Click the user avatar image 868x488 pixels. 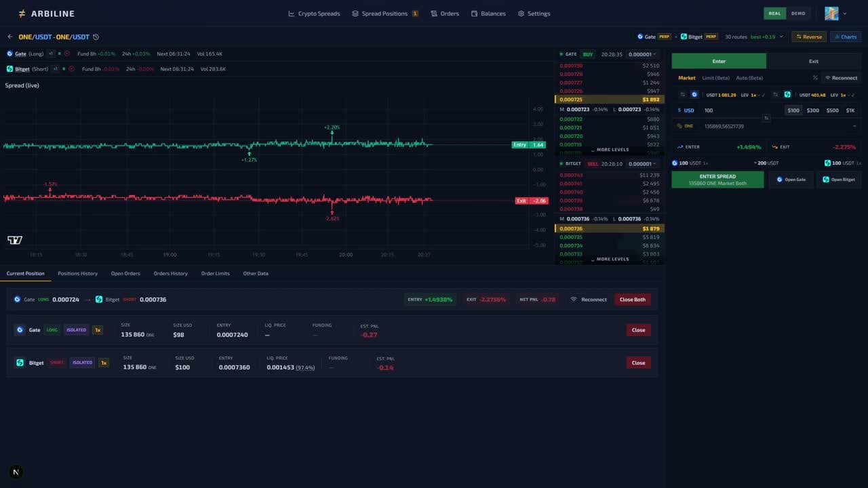click(x=831, y=14)
